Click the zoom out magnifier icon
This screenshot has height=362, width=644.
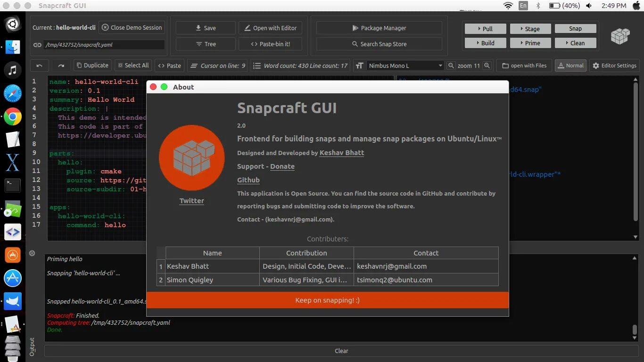click(x=451, y=66)
